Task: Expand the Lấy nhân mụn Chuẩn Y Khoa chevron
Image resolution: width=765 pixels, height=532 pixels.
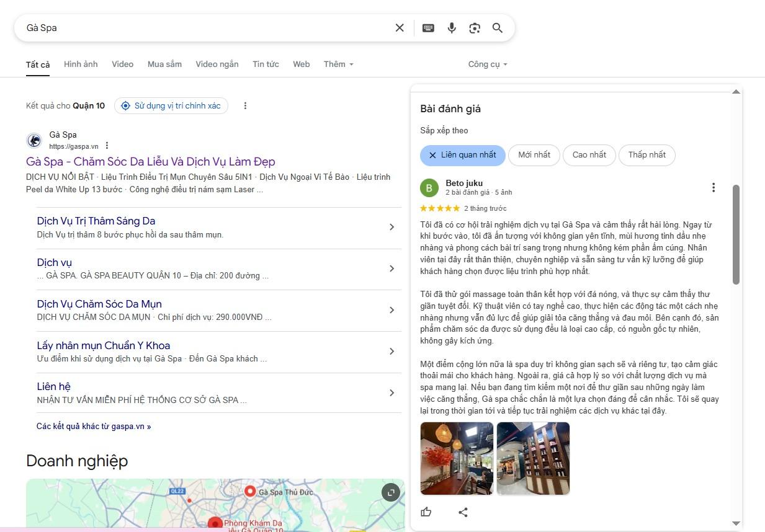Action: 391,351
